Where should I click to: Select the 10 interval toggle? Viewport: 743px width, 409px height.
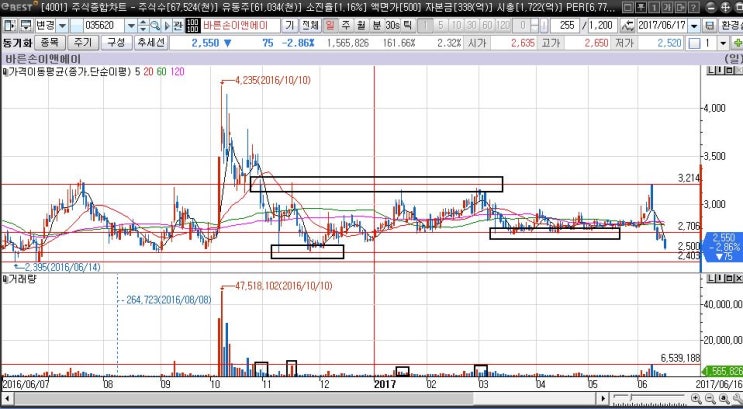[x=457, y=25]
